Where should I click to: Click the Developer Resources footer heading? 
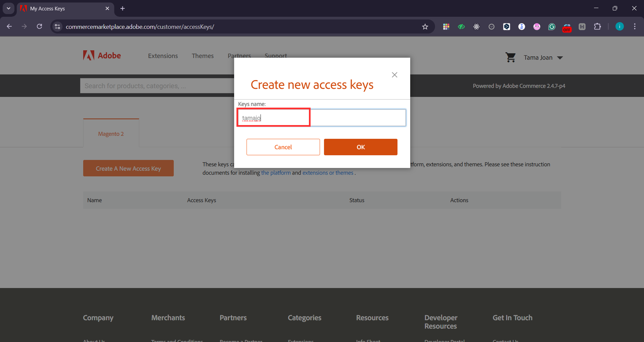pyautogui.click(x=441, y=322)
